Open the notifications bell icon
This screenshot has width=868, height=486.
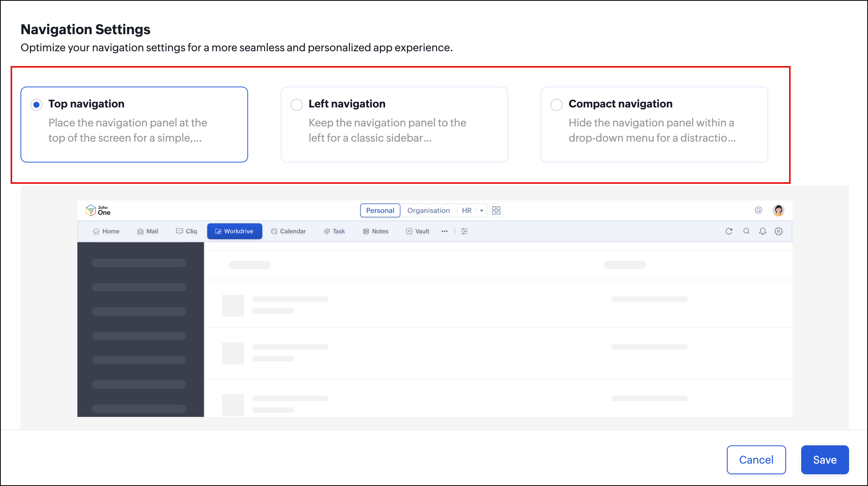(x=763, y=231)
